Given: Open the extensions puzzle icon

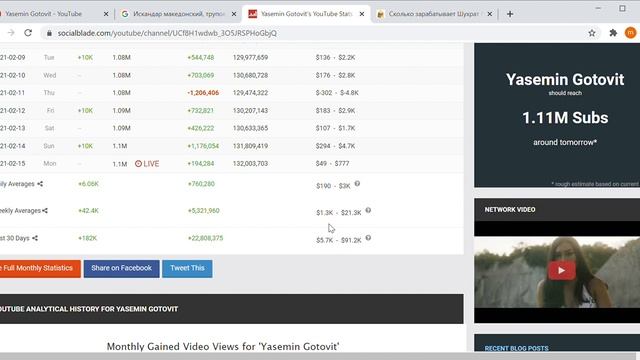Looking at the screenshot, I should (613, 33).
